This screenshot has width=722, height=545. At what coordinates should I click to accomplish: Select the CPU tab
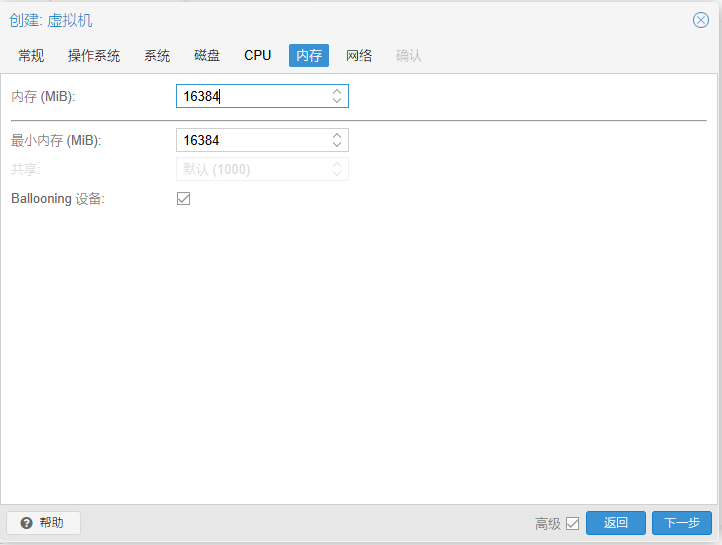(x=257, y=56)
